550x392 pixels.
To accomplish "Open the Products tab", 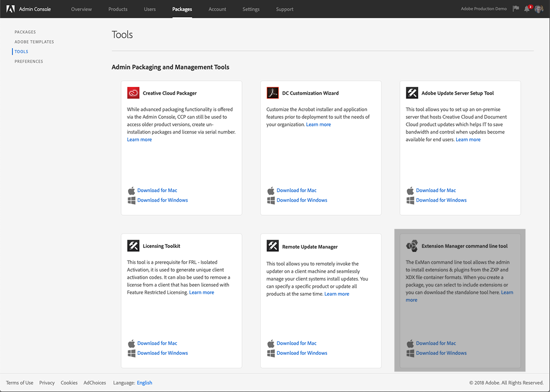I will pyautogui.click(x=118, y=9).
